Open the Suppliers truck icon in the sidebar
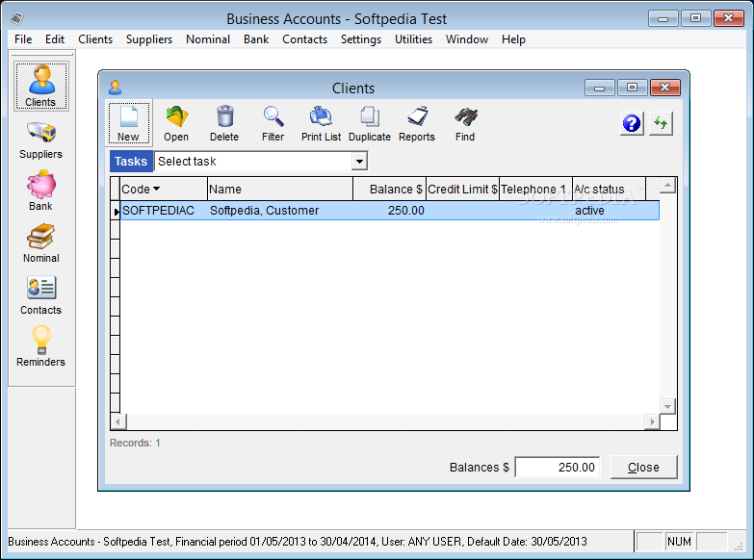The height and width of the screenshot is (560, 754). click(x=40, y=132)
